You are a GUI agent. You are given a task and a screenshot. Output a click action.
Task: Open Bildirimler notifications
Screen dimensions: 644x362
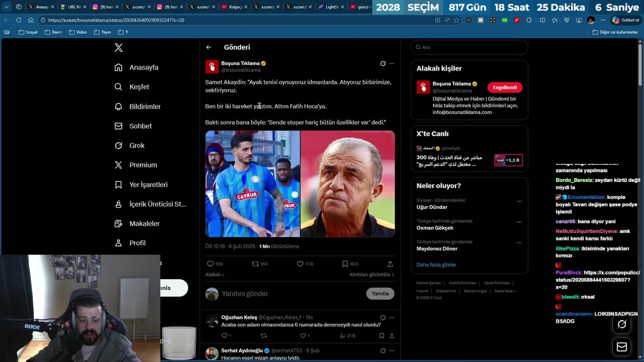pos(137,107)
